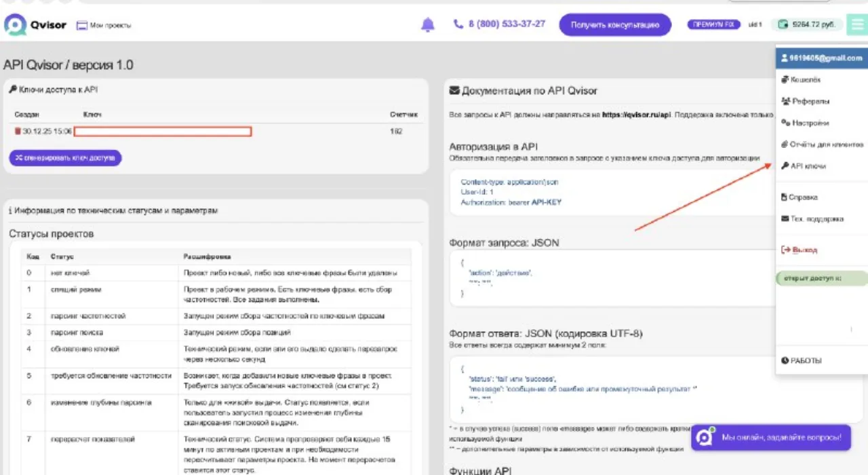Click 'требуется обновление частотности' status cell

point(111,375)
